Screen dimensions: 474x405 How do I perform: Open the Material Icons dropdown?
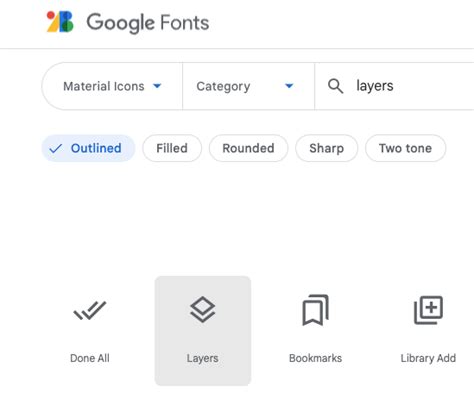[112, 86]
